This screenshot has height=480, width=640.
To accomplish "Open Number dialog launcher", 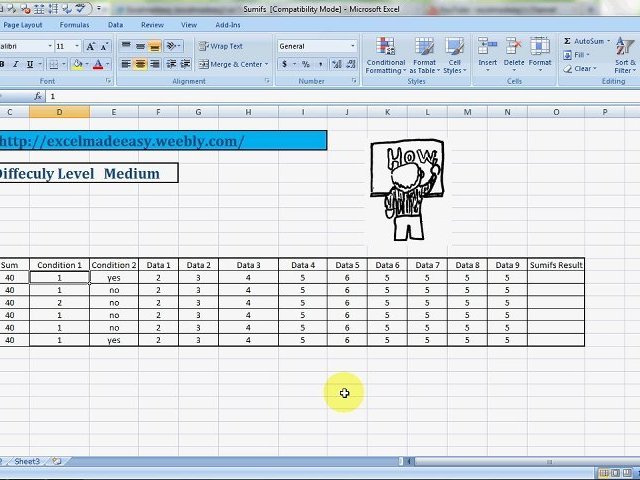I will click(354, 81).
